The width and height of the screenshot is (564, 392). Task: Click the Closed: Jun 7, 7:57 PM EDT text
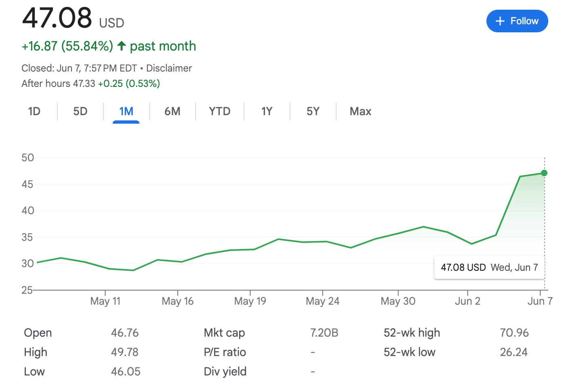point(79,68)
